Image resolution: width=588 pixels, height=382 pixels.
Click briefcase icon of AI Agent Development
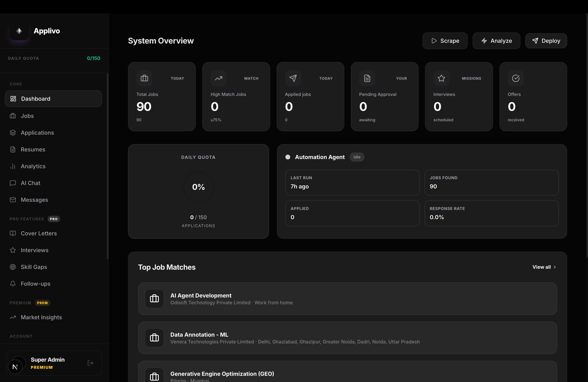pos(154,299)
